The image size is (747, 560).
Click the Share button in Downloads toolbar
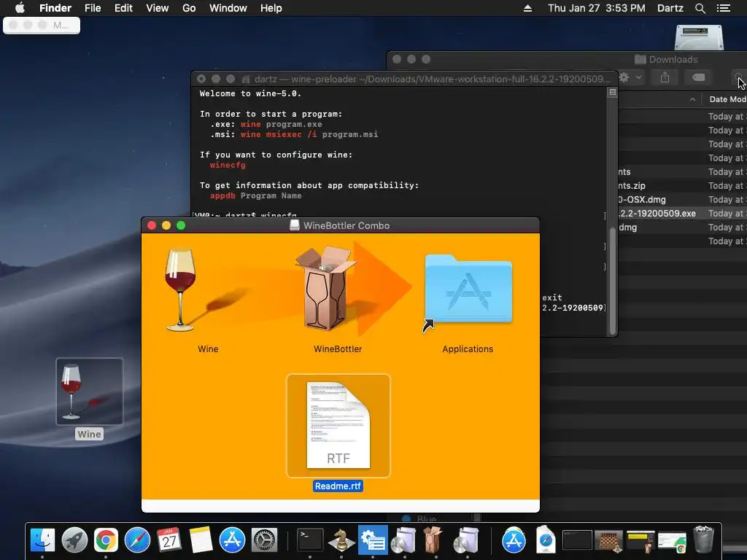665,77
